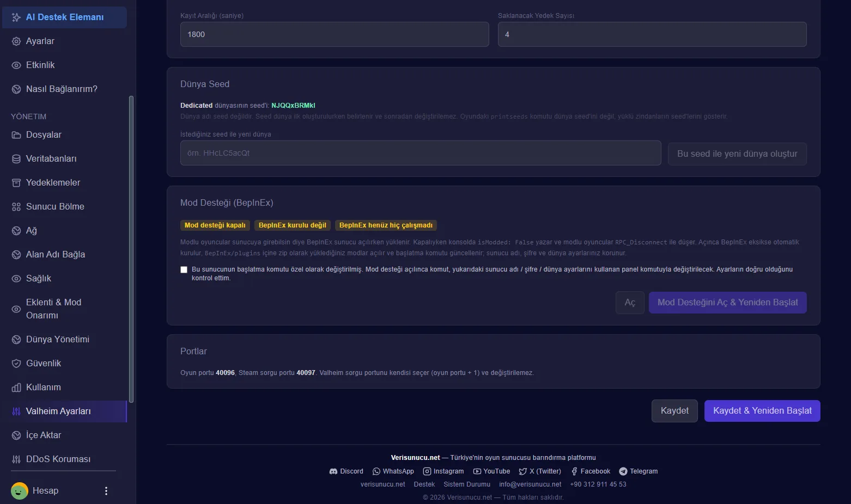Click the Telegram icon in footer

click(x=623, y=471)
